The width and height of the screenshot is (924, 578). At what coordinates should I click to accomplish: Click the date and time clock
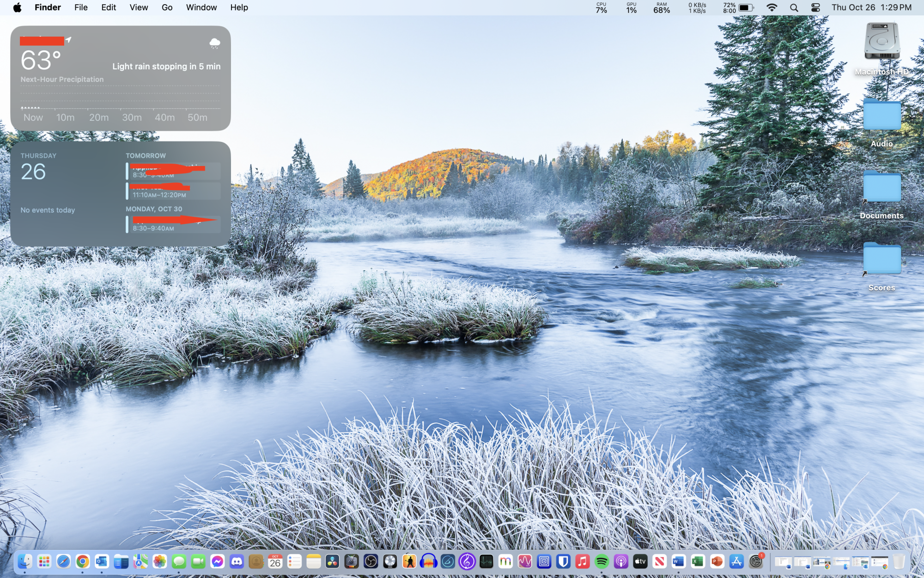pyautogui.click(x=871, y=7)
